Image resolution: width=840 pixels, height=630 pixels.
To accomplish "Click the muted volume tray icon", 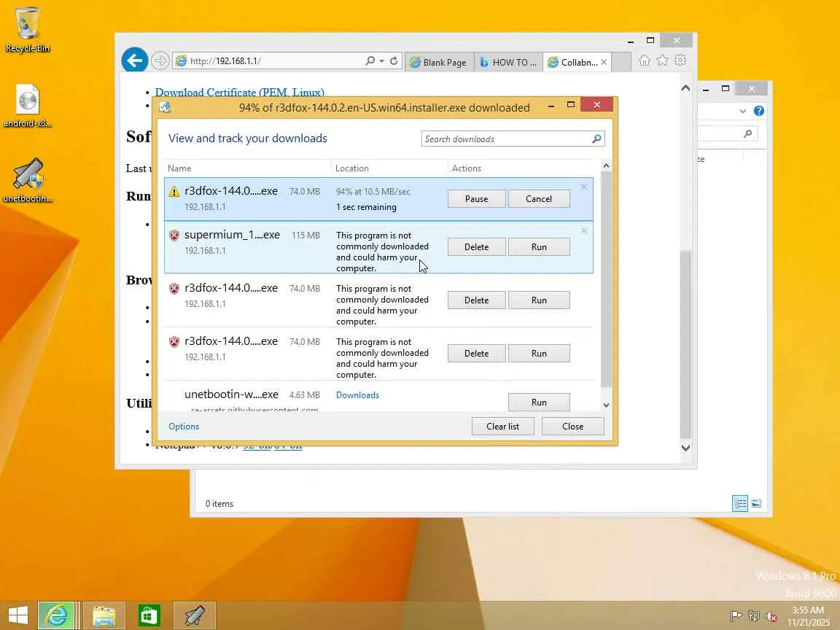I will click(771, 616).
